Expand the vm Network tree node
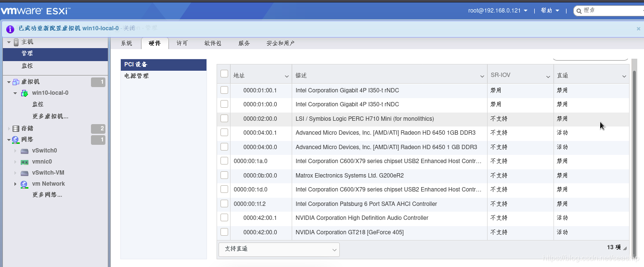The image size is (644, 267). (x=15, y=184)
